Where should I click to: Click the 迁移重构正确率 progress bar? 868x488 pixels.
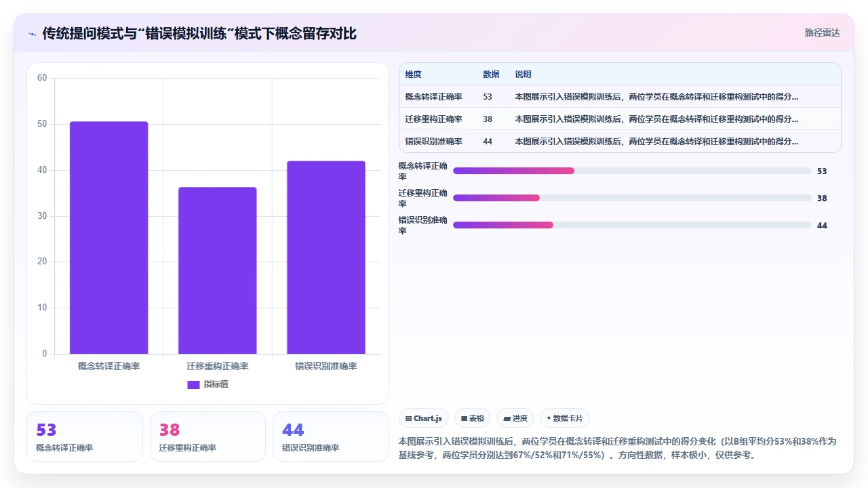[x=632, y=198]
